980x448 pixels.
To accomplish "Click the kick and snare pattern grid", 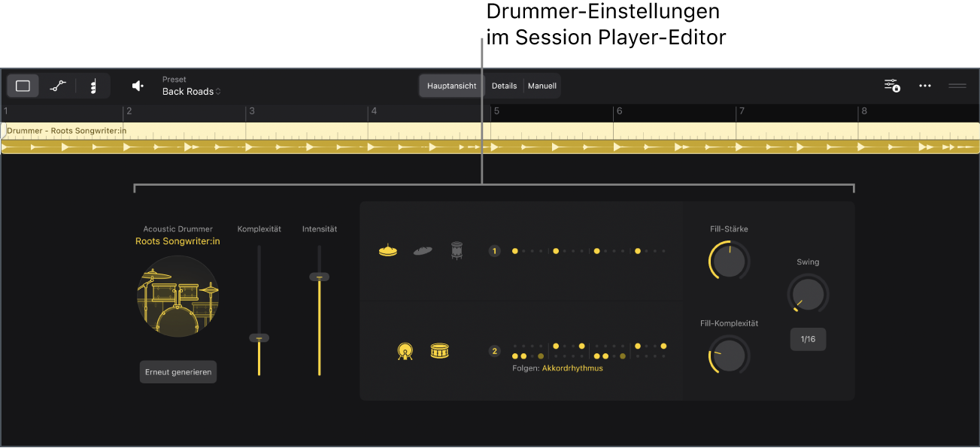I will tap(589, 351).
